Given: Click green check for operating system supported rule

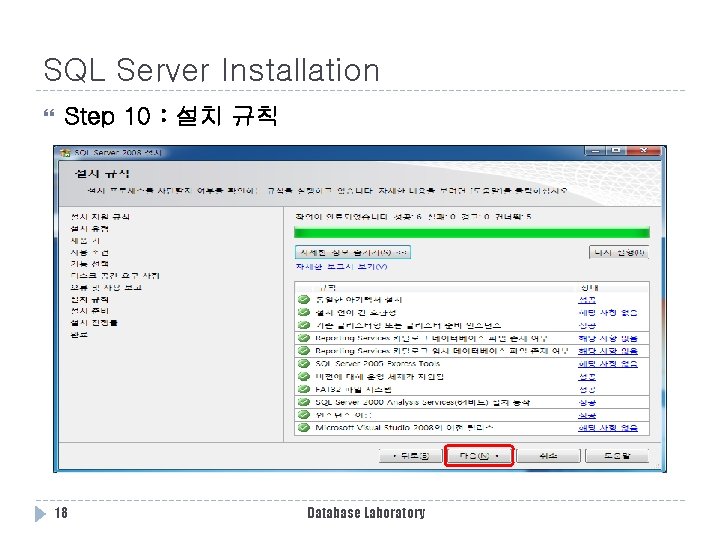Looking at the screenshot, I should click(304, 377).
